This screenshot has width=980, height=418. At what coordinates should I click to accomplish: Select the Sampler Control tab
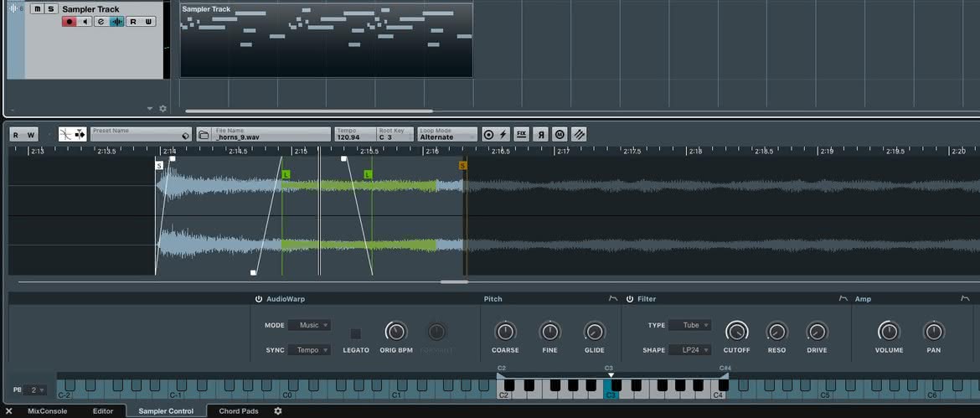pyautogui.click(x=166, y=411)
